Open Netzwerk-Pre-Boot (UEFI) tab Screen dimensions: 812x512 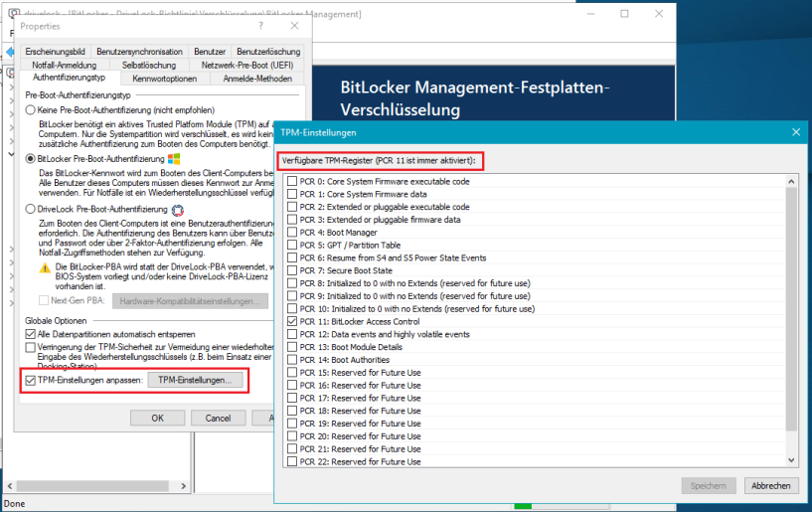(247, 65)
